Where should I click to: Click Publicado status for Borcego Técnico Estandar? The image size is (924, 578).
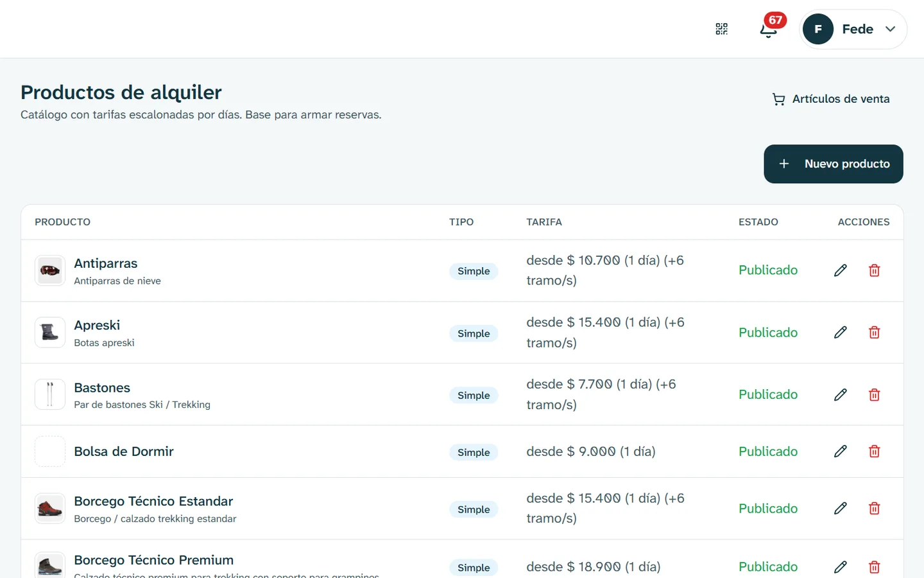pos(768,509)
